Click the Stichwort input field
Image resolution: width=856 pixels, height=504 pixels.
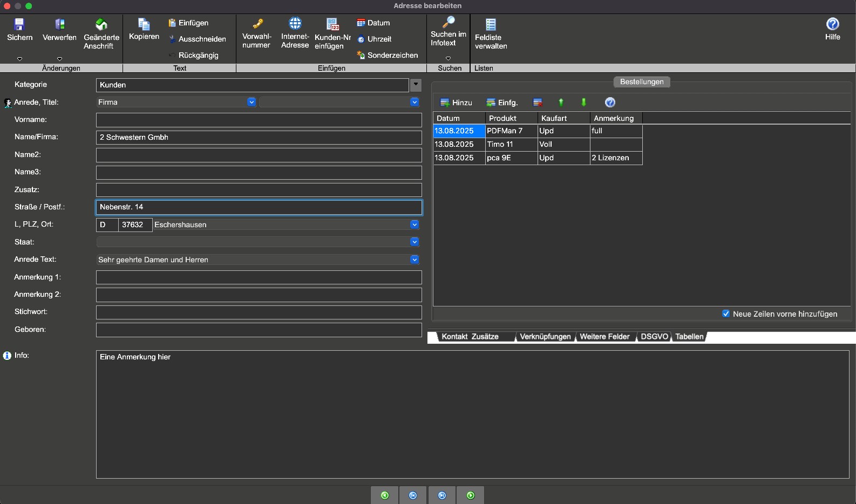259,312
